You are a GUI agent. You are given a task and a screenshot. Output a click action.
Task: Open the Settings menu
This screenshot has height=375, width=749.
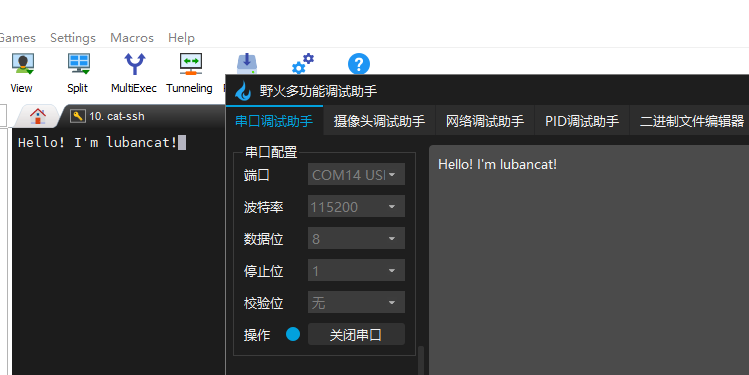coord(73,38)
